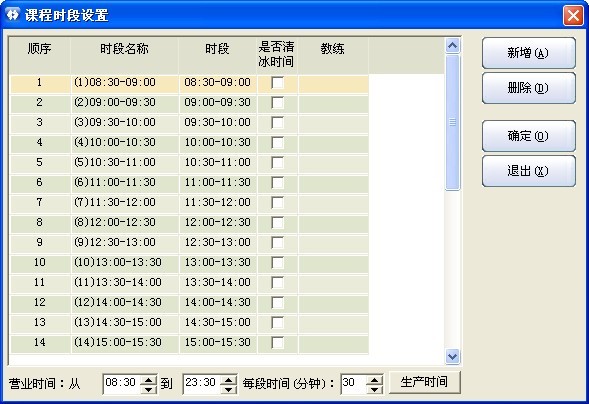Decrease the business start time 08:30
This screenshot has width=589, height=404.
coord(149,389)
